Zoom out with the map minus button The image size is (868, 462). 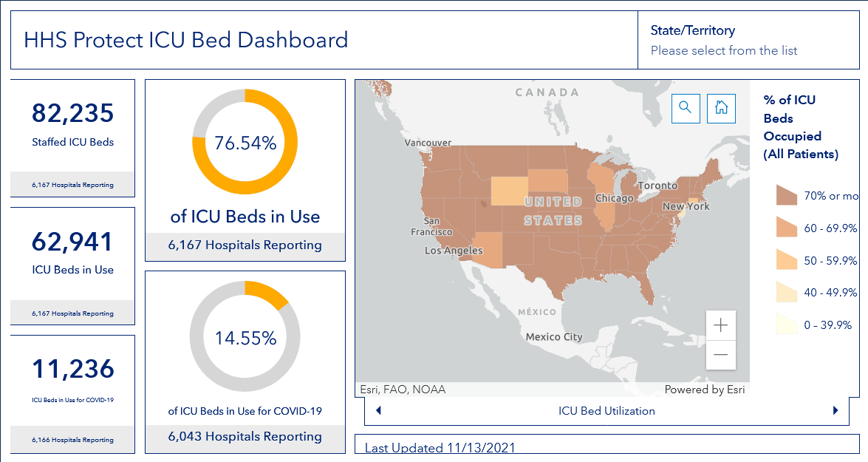tap(721, 355)
